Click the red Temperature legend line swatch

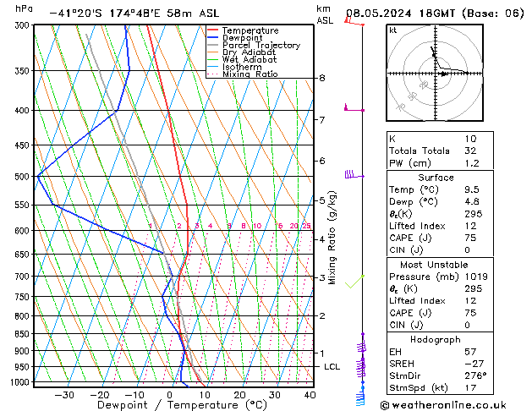[212, 30]
